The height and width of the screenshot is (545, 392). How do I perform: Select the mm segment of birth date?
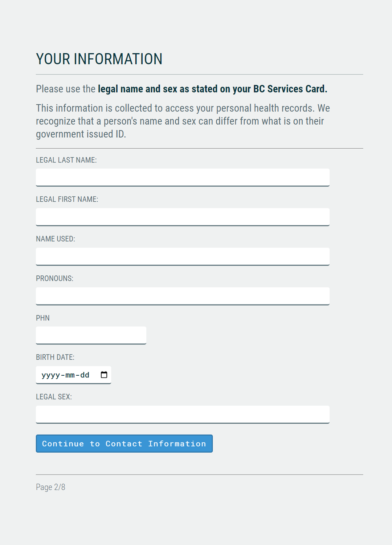70,375
